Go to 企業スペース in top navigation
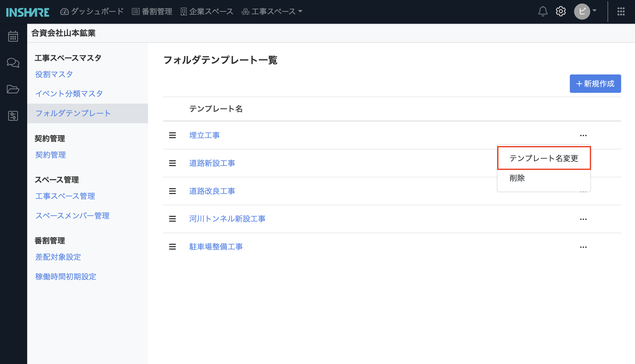This screenshot has width=635, height=364. tap(207, 11)
